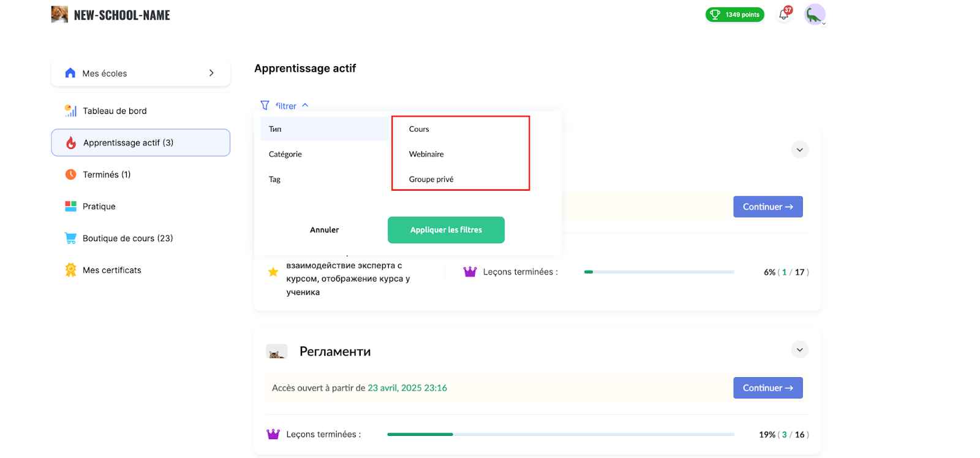The width and height of the screenshot is (980, 458).
Task: Open the Pratique page
Action: point(99,207)
